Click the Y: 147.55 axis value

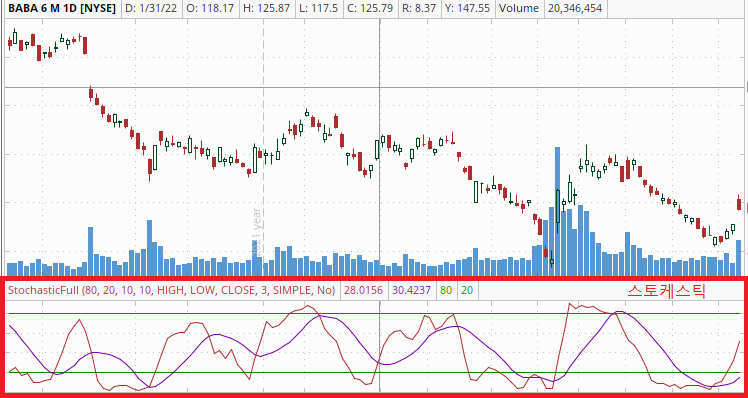tap(468, 8)
